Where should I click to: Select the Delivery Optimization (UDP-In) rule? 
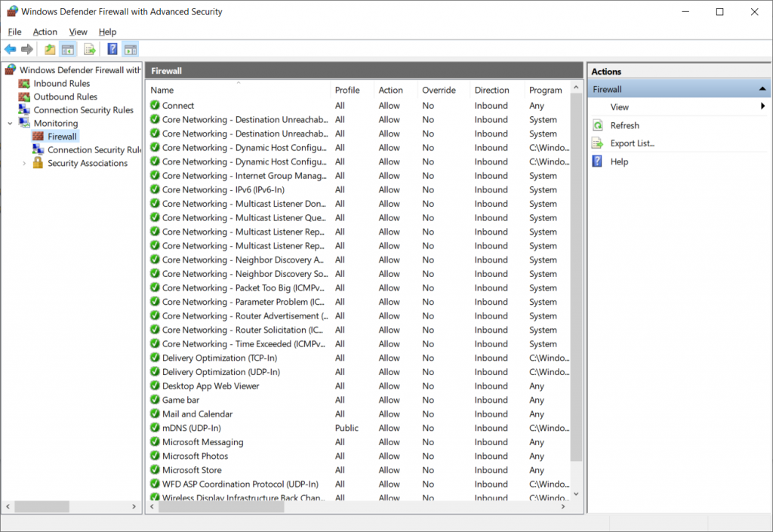[x=221, y=372]
